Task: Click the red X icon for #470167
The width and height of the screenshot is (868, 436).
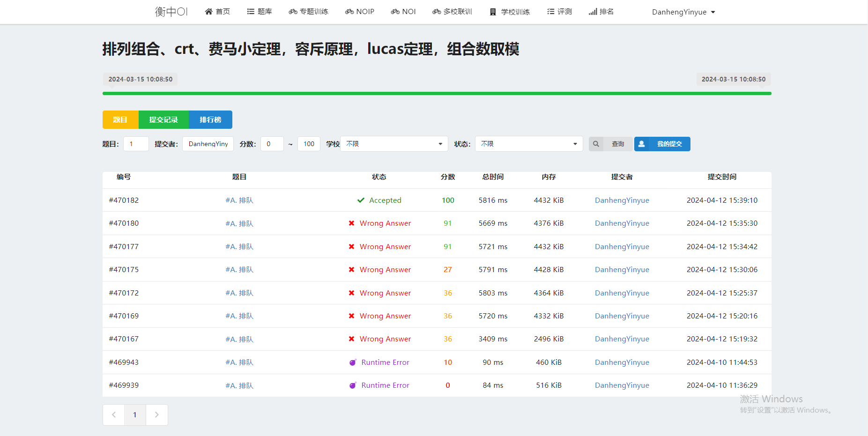Action: tap(351, 339)
